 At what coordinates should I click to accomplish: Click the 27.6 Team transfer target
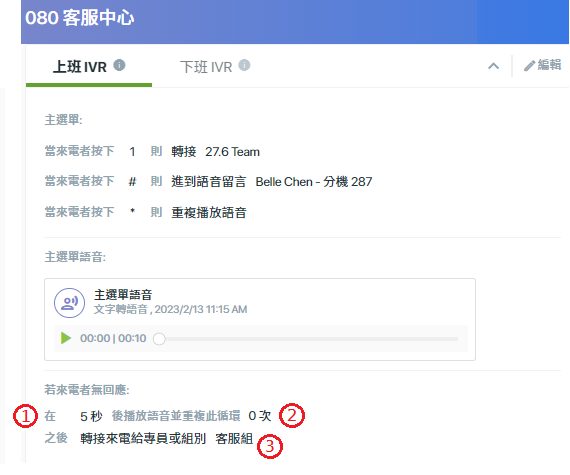coord(233,152)
